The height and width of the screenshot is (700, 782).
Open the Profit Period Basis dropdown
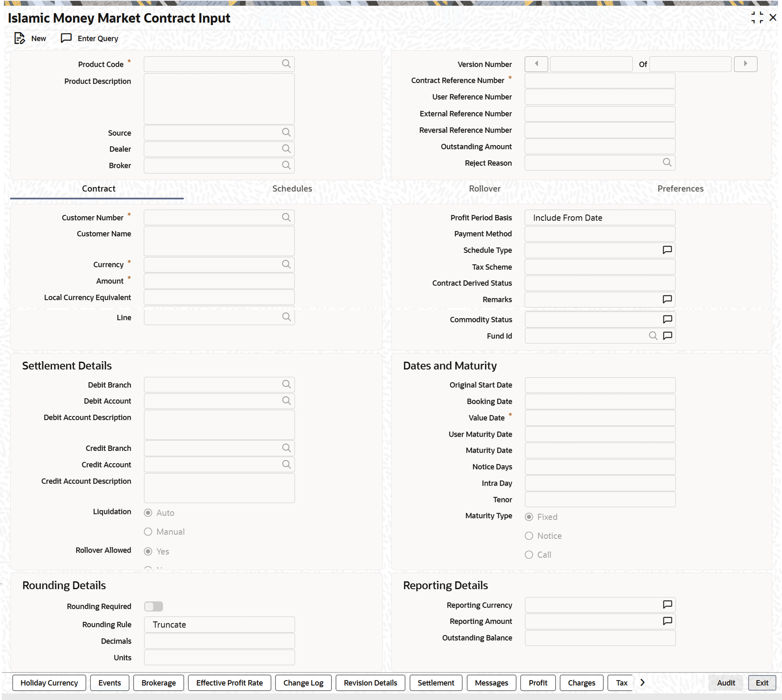tap(599, 218)
